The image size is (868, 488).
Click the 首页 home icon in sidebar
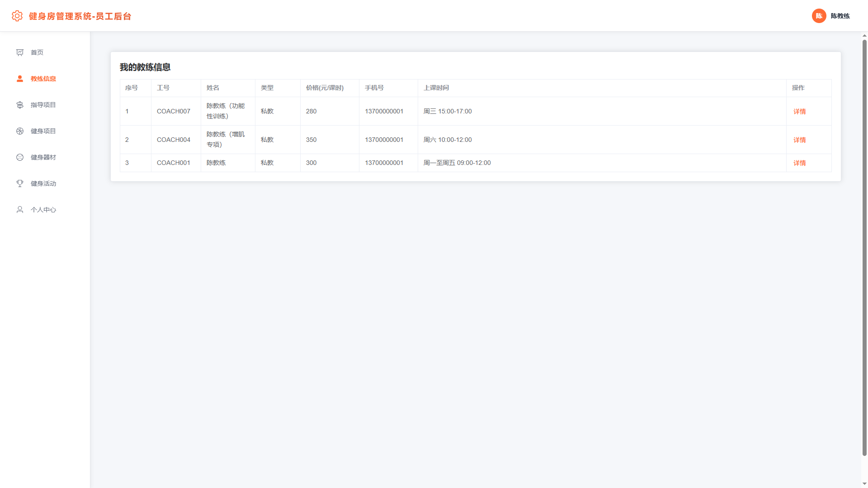pos(20,52)
